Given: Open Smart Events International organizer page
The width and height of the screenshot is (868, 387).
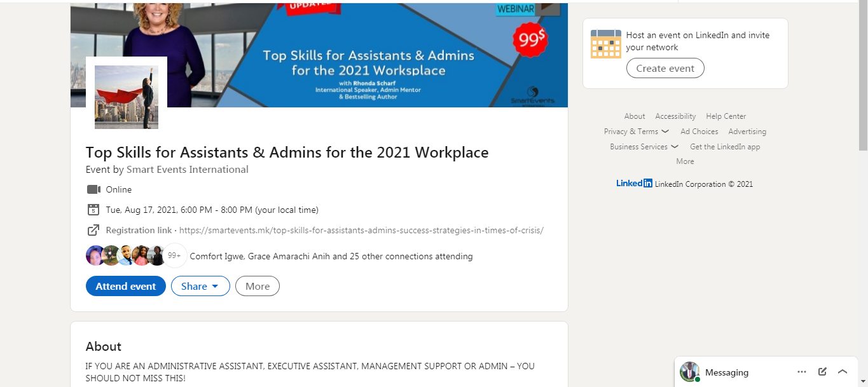Looking at the screenshot, I should [188, 170].
